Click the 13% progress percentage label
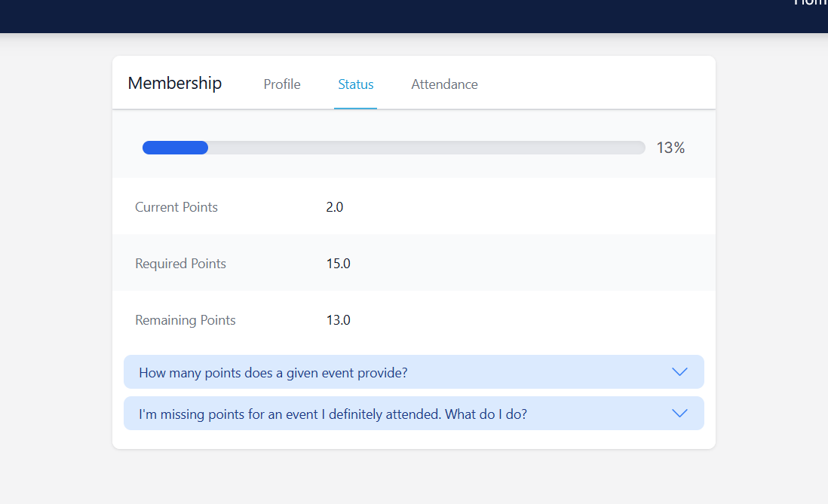This screenshot has width=828, height=504. pos(670,148)
